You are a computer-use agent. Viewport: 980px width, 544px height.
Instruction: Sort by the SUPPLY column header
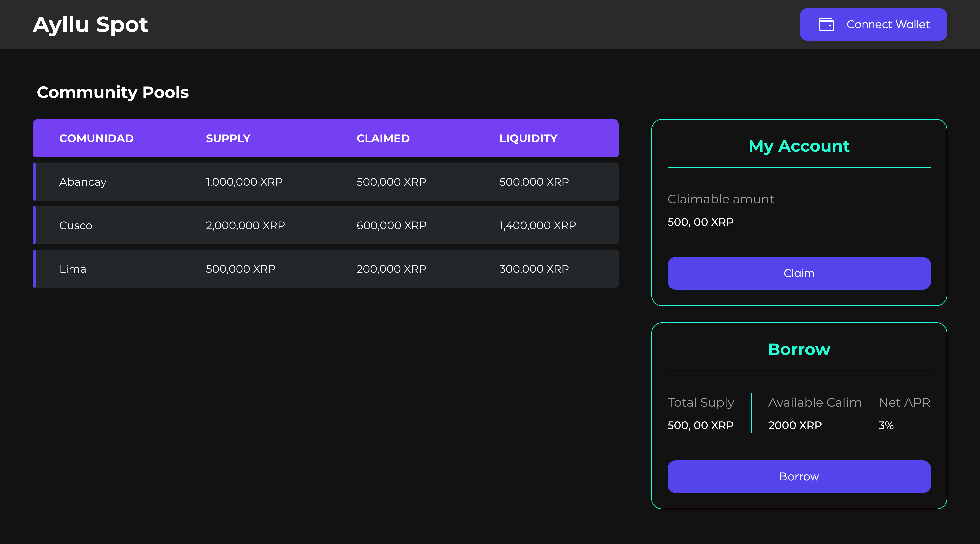(228, 138)
